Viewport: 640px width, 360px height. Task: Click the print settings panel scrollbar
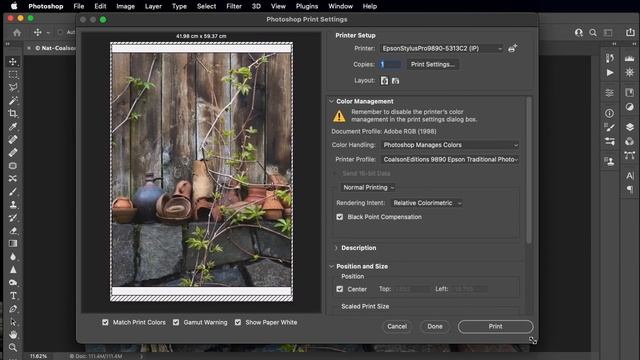[x=529, y=170]
